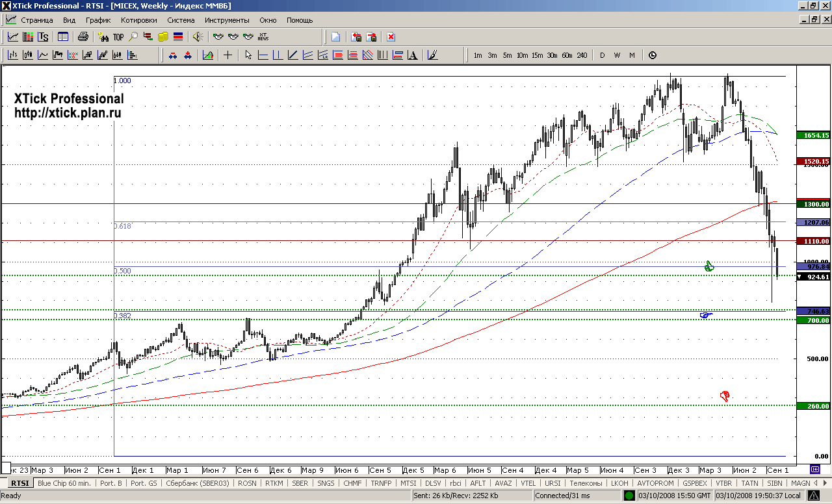The height and width of the screenshot is (504, 832).
Task: Open the График menu
Action: pyautogui.click(x=98, y=20)
